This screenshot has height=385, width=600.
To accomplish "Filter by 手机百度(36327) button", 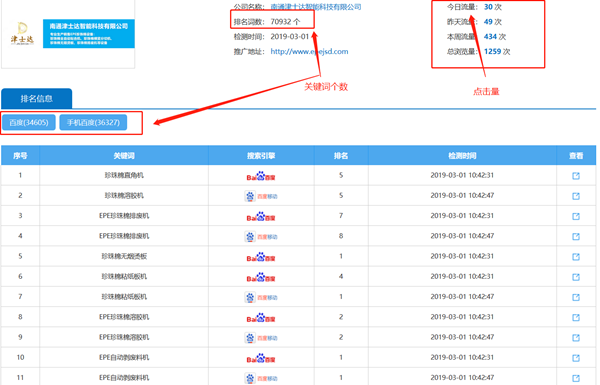I will point(93,122).
